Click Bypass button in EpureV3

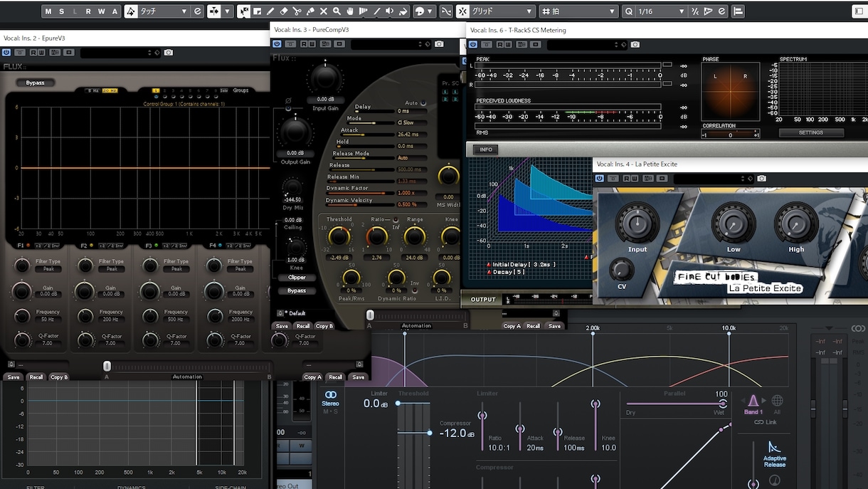point(36,83)
